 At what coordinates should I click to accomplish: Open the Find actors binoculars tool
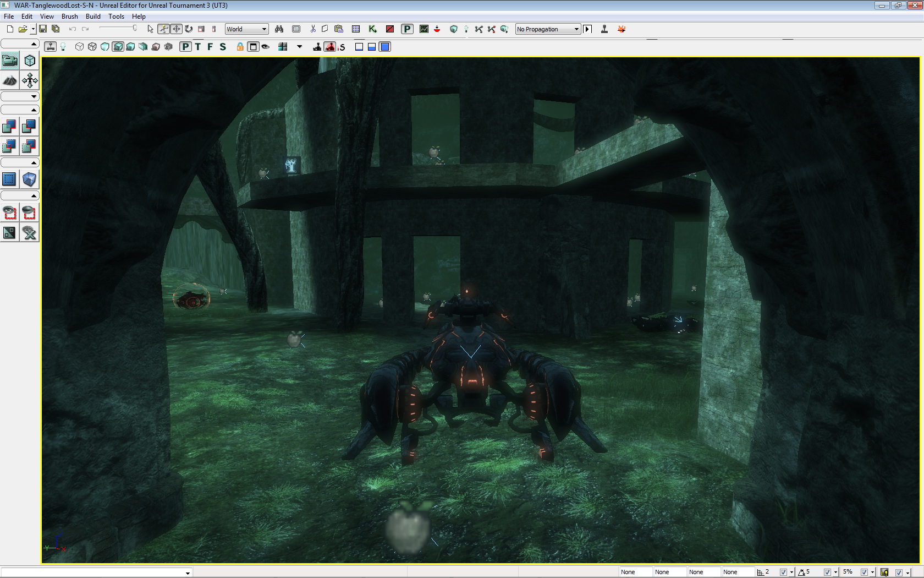279,29
